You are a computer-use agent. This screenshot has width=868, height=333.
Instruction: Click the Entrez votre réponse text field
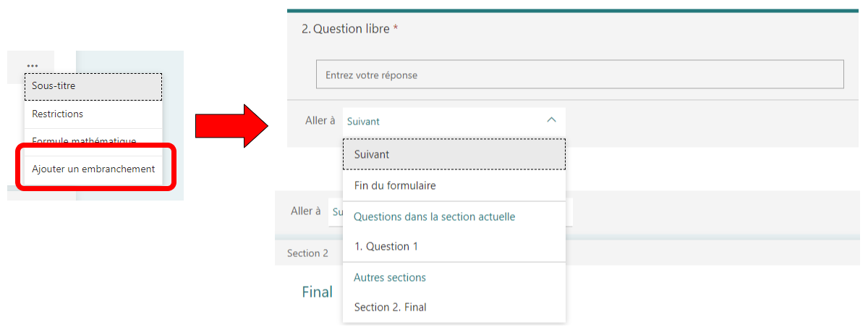point(579,75)
